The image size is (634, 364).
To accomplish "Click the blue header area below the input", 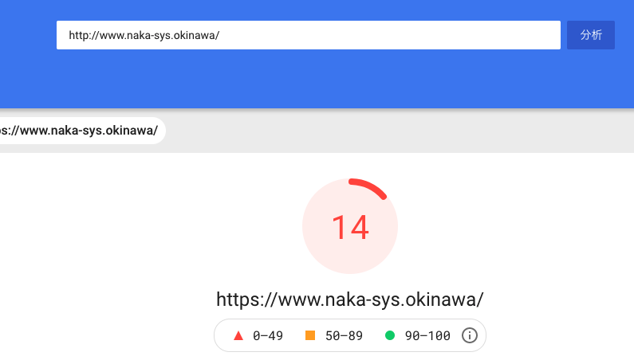I will tap(319, 80).
